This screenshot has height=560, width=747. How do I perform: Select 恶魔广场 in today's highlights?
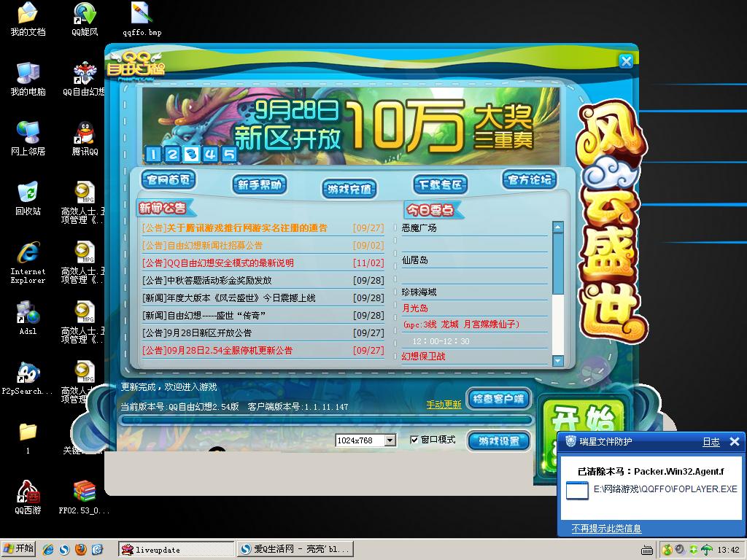(x=419, y=228)
